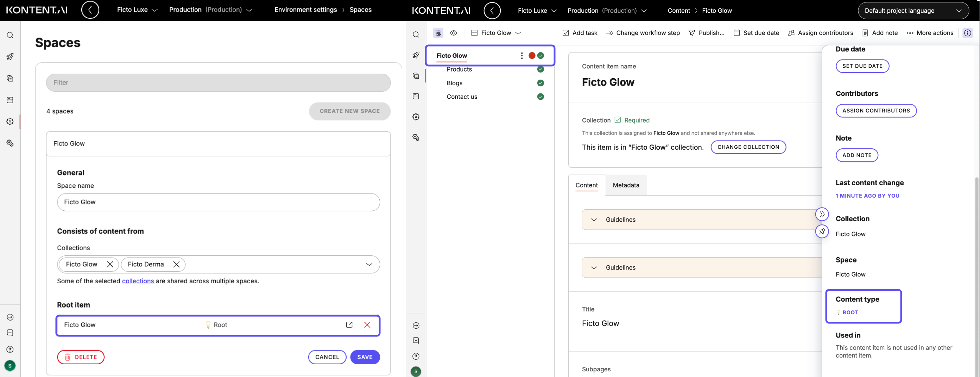This screenshot has width=980, height=377.
Task: Open the Default project language dropdown
Action: tap(913, 10)
